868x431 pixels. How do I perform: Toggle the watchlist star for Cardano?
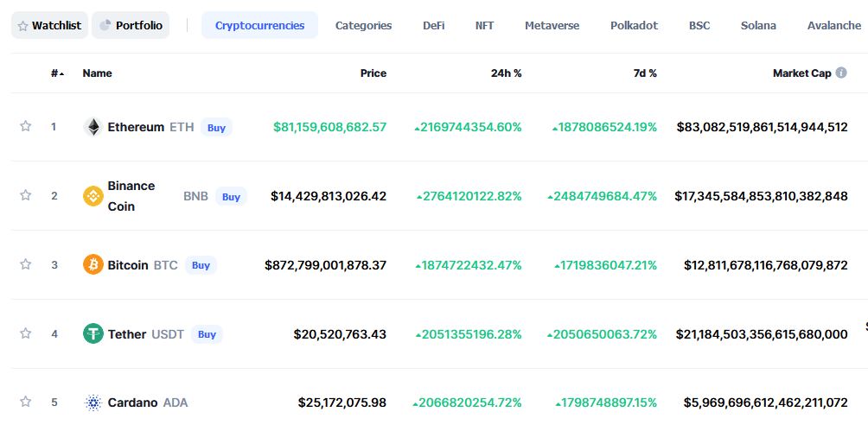(x=25, y=402)
